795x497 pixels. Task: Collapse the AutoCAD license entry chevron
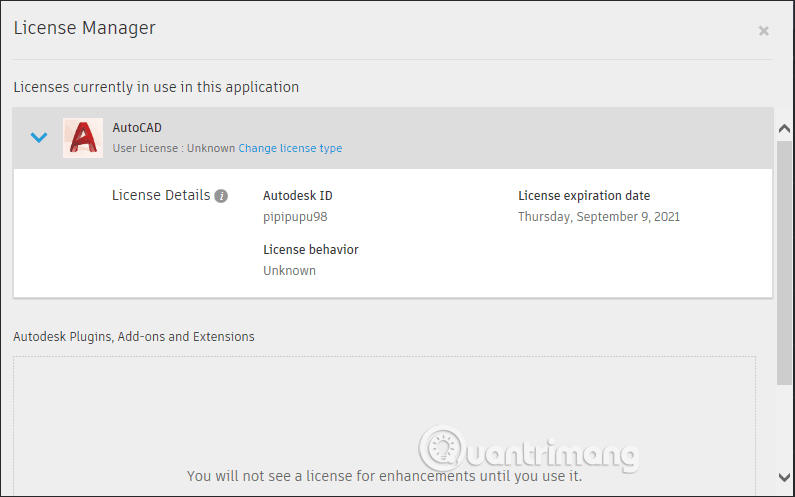click(39, 138)
